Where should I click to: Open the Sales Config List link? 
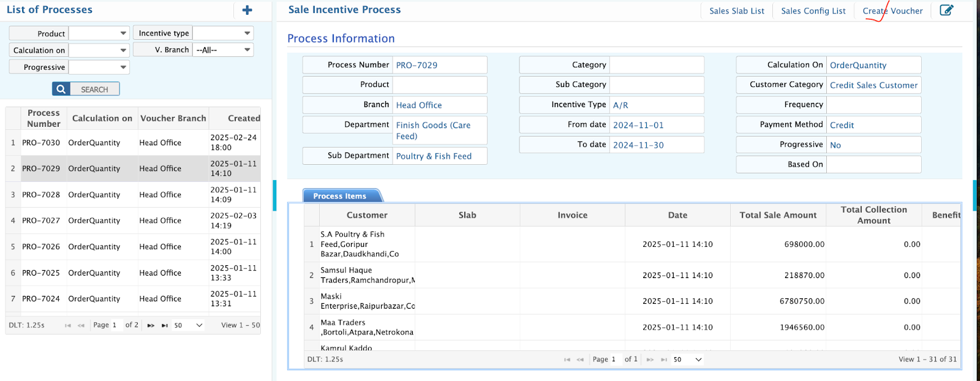click(x=813, y=11)
